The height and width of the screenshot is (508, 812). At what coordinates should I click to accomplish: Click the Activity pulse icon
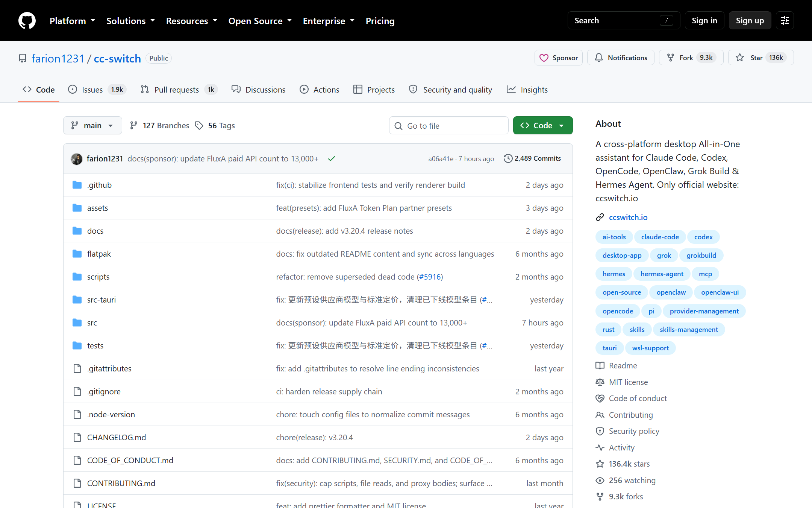[x=600, y=447]
